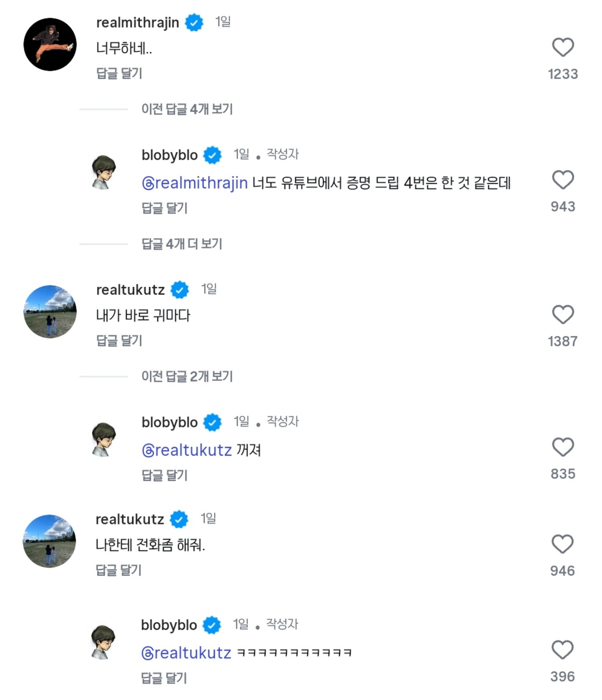Image resolution: width=602 pixels, height=700 pixels.
Task: Reply to realmithrajin's '너무하네..' comment
Action: point(119,74)
